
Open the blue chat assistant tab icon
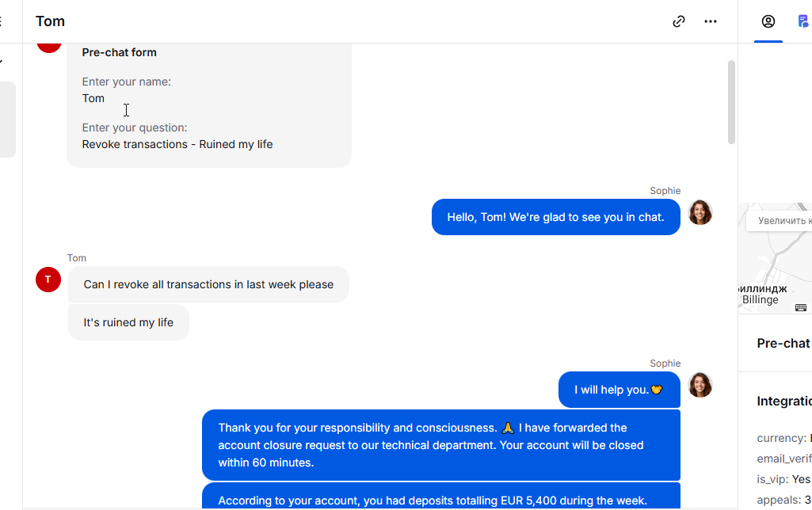point(804,21)
